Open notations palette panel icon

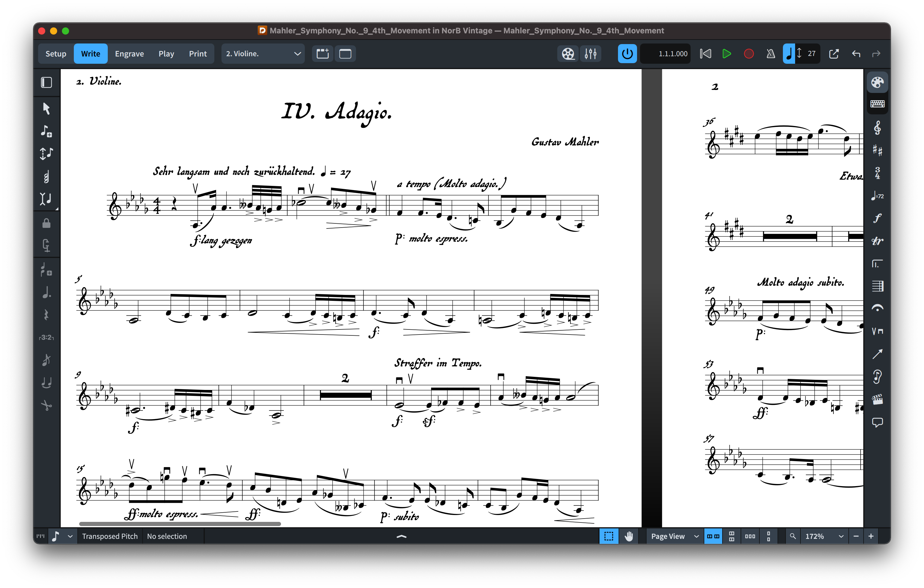click(x=877, y=83)
